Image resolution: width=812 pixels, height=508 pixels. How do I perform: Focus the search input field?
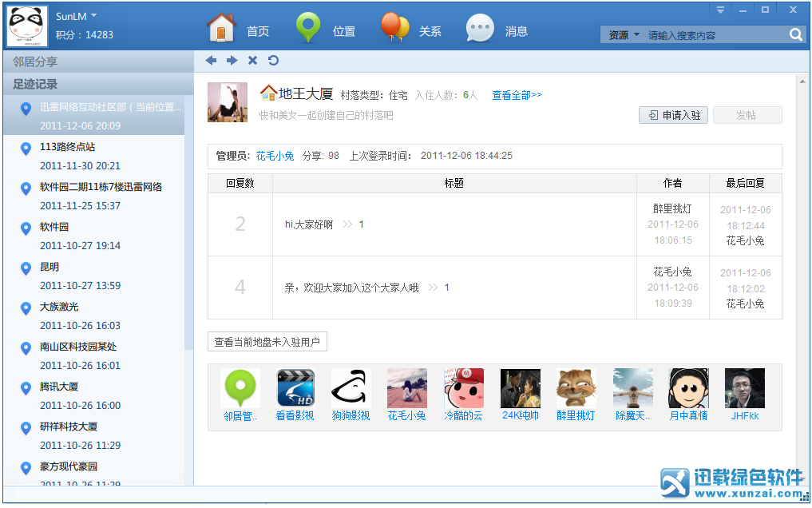point(717,35)
